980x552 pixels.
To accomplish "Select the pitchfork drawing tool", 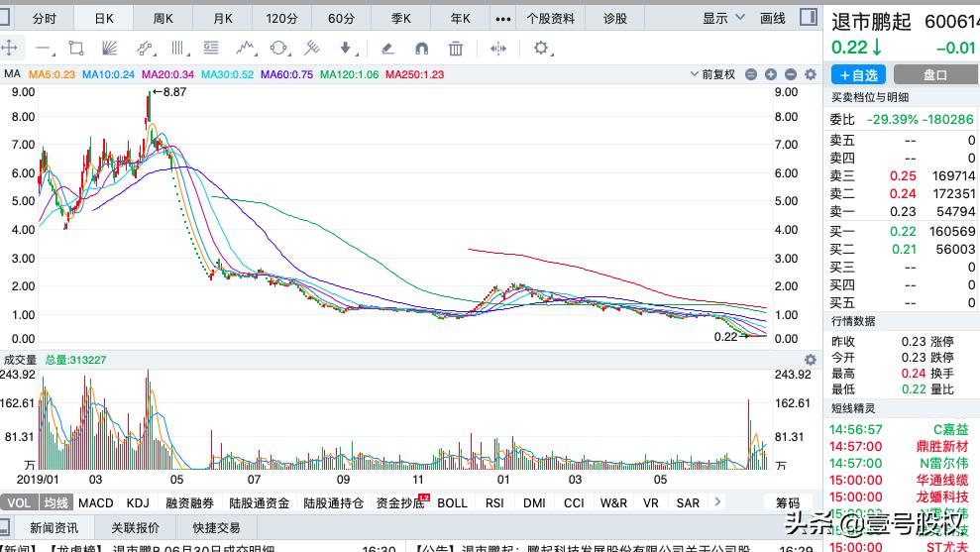I will (x=311, y=48).
